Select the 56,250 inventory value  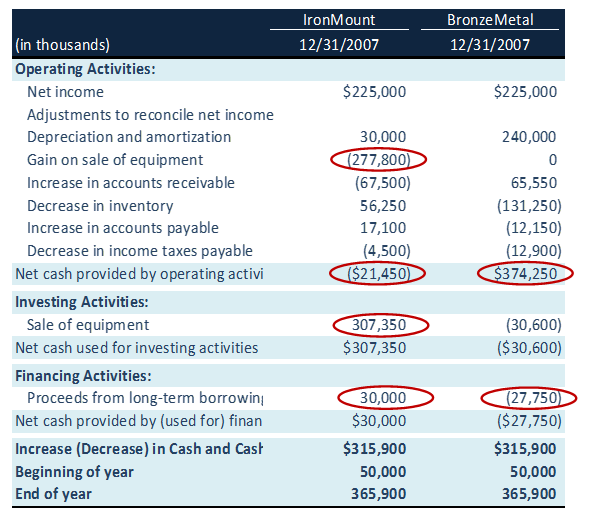(383, 206)
